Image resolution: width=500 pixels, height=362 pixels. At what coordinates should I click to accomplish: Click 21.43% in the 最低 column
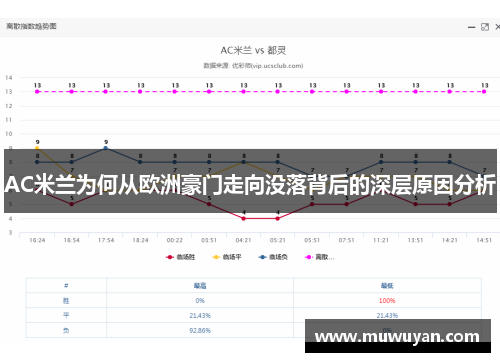click(387, 315)
